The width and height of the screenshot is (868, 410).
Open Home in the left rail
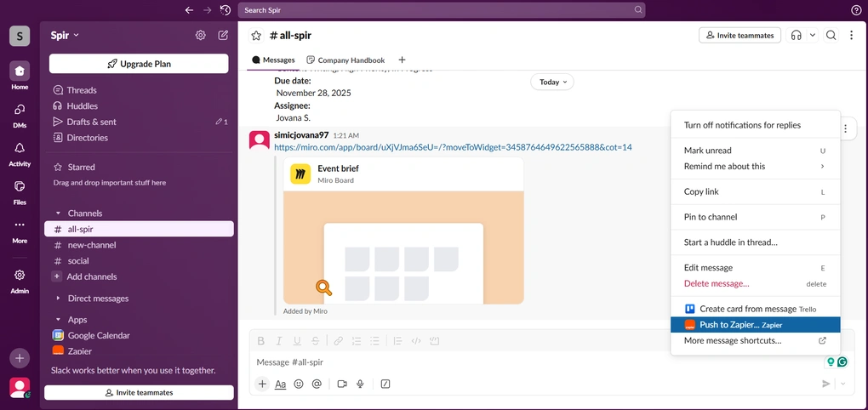20,76
